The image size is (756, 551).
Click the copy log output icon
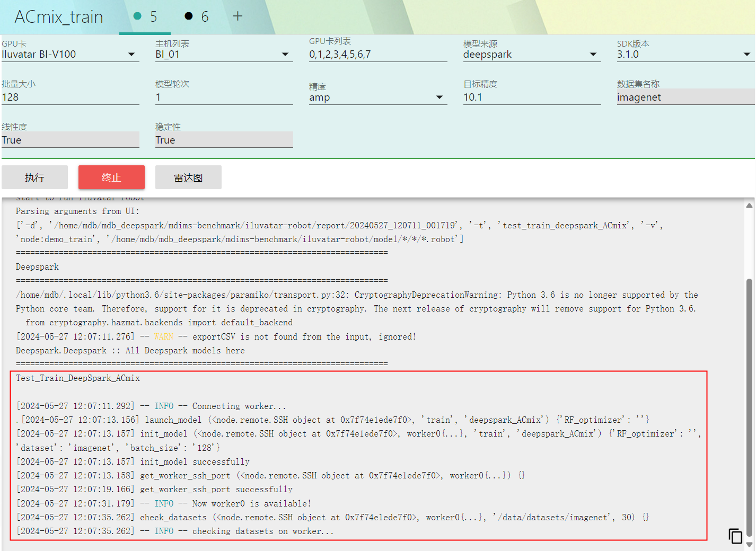pos(735,536)
